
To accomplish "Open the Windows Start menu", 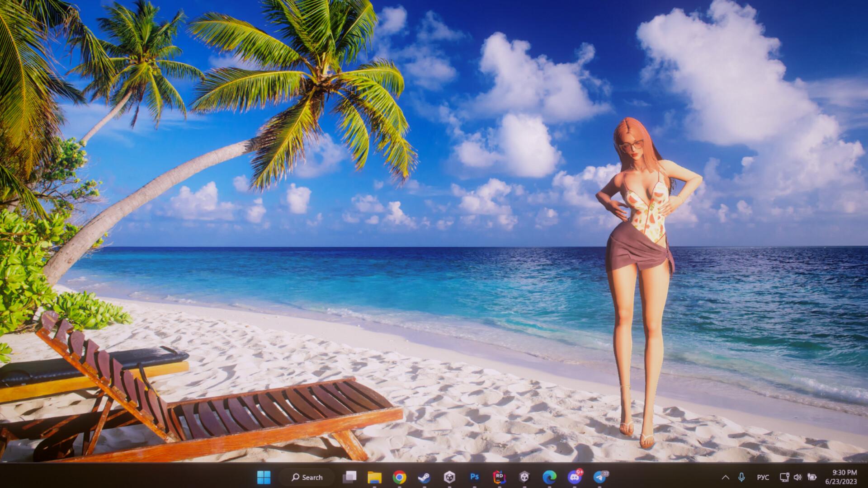I will [264, 477].
